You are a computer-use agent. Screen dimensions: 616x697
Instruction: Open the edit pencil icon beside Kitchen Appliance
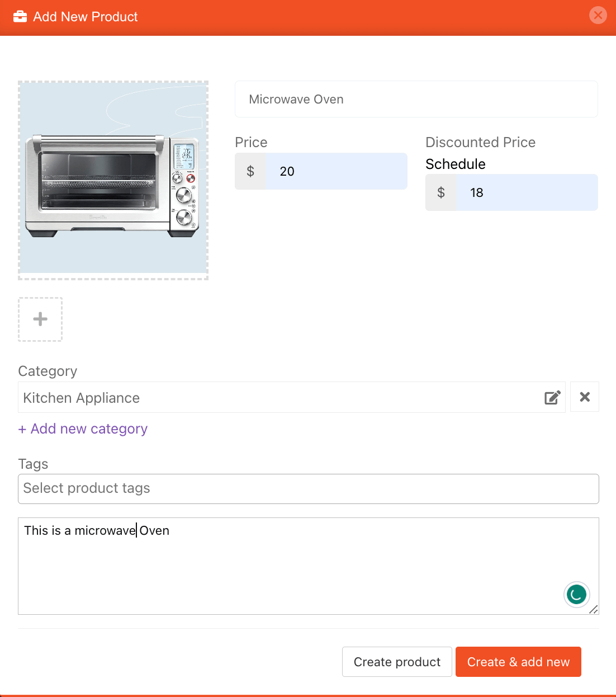[552, 397]
